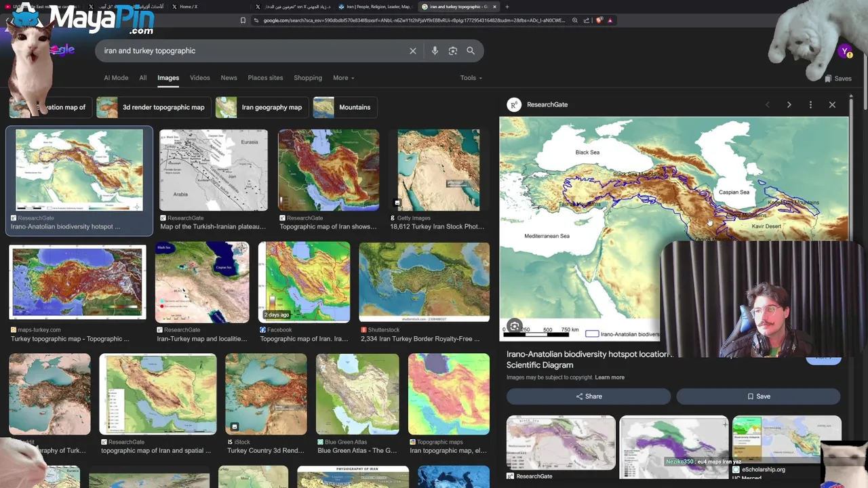Open a new browser tab
The width and height of the screenshot is (868, 488).
point(507,7)
